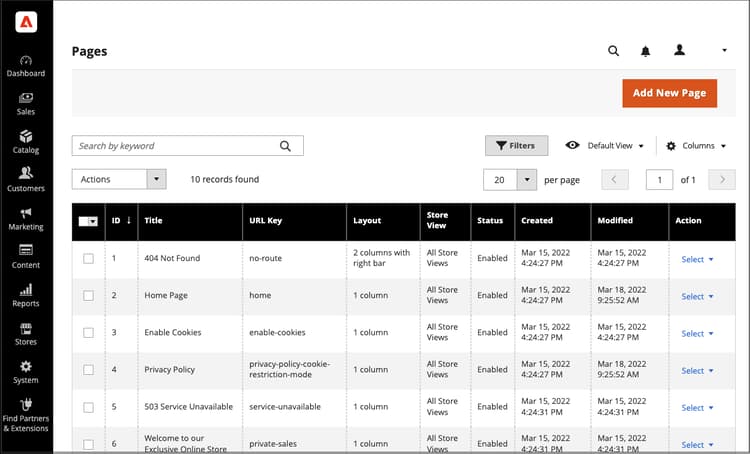Viewport: 750px width, 454px height.
Task: Open Find Partners & Extensions
Action: tap(26, 416)
